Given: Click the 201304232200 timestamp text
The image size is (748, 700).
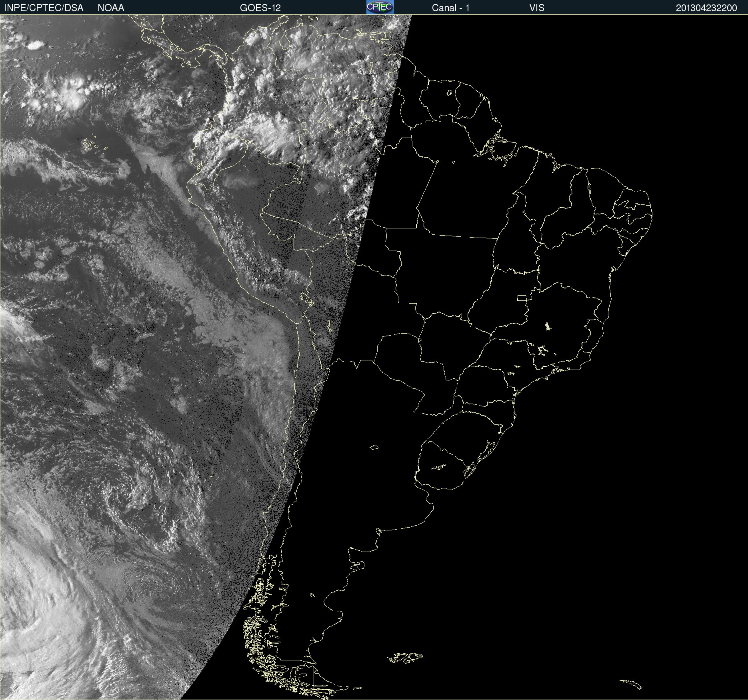Looking at the screenshot, I should click(x=706, y=8).
